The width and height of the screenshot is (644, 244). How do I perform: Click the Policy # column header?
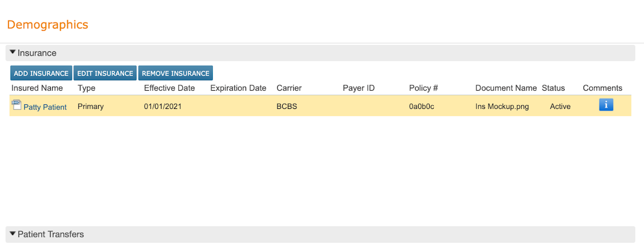tap(424, 88)
